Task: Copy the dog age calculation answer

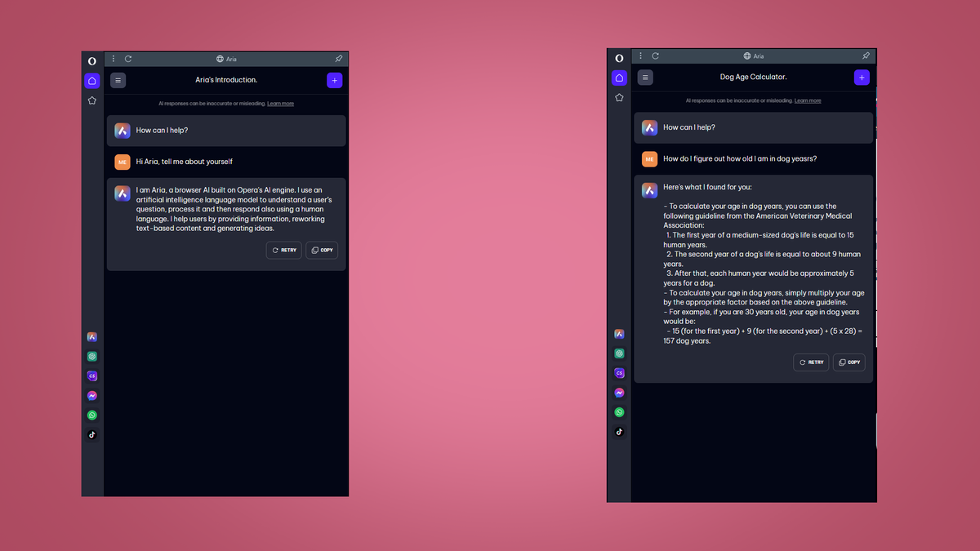Action: pos(849,362)
